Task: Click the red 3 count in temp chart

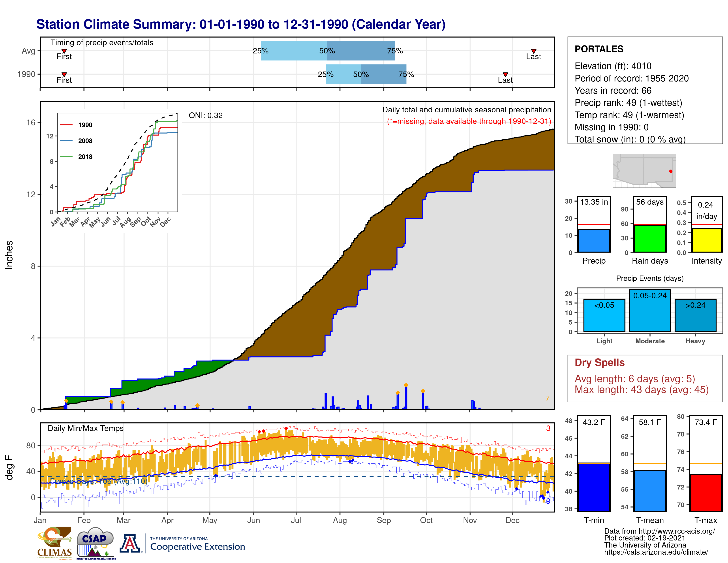Action: point(548,428)
